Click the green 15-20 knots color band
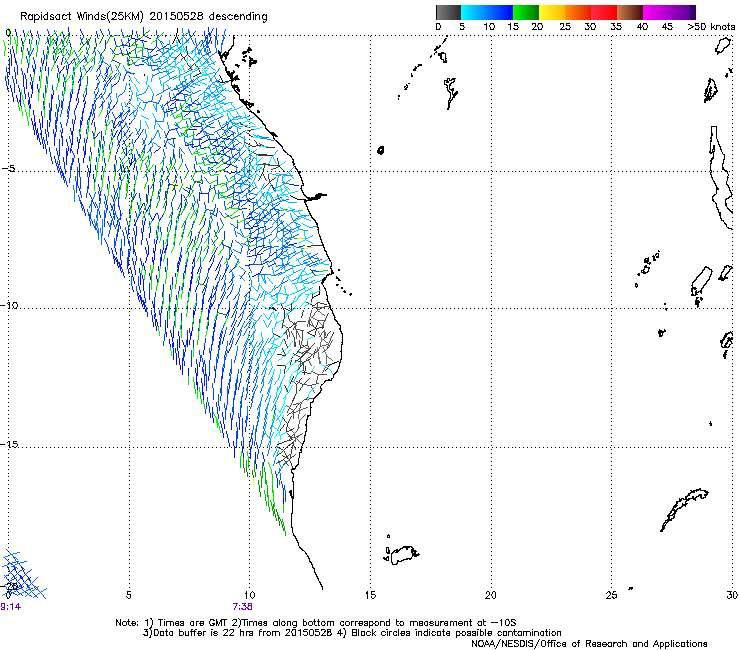 coord(526,12)
